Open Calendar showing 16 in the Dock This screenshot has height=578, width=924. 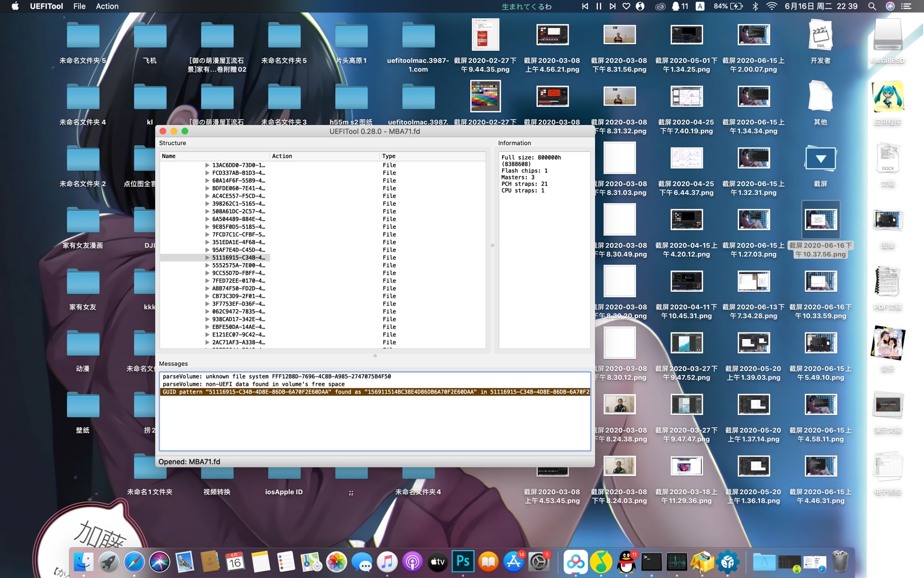point(235,562)
